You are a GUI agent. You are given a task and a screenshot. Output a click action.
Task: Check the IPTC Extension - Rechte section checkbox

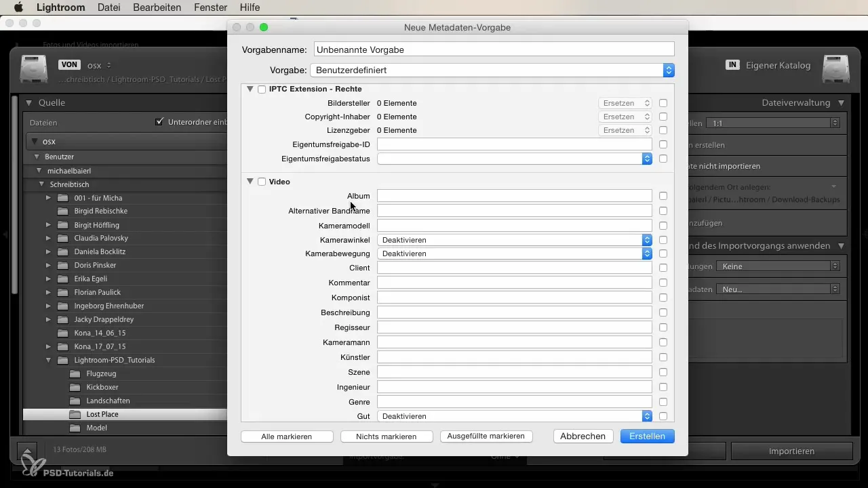pos(262,89)
